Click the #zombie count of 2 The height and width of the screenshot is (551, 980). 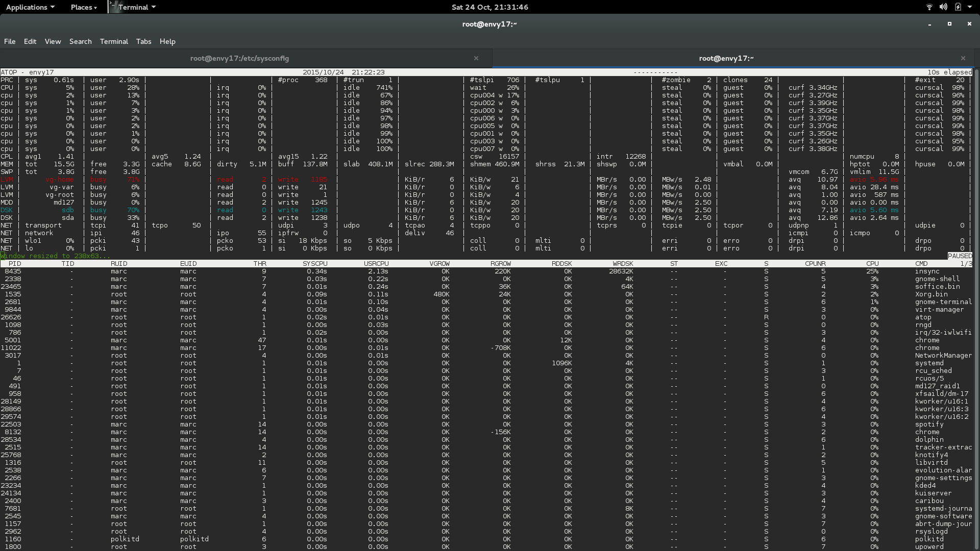pyautogui.click(x=687, y=80)
